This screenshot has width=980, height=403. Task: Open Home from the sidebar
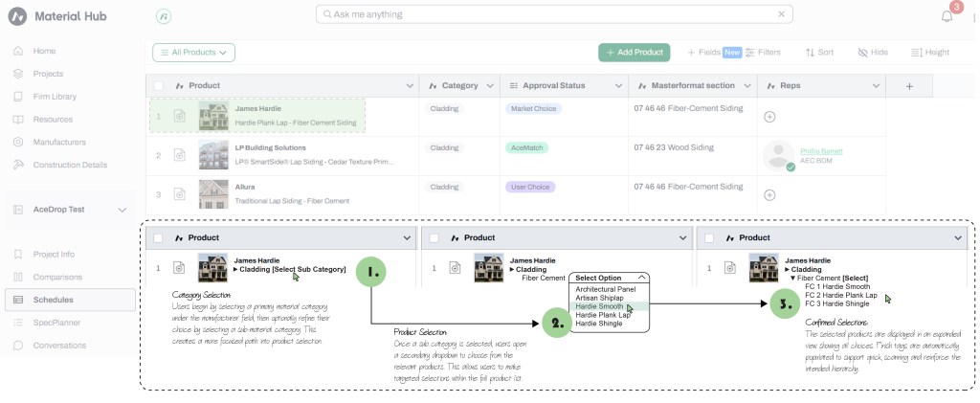44,51
